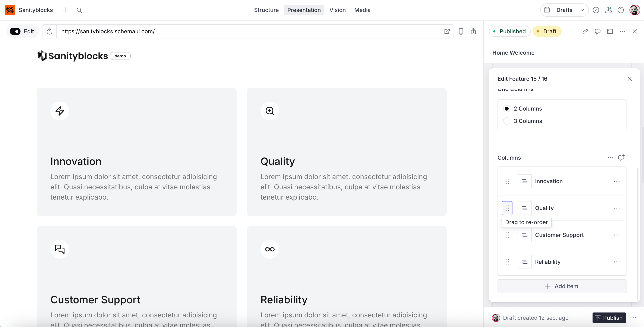Image resolution: width=644 pixels, height=327 pixels.
Task: Open the Drafts perspective dropdown
Action: pos(564,10)
